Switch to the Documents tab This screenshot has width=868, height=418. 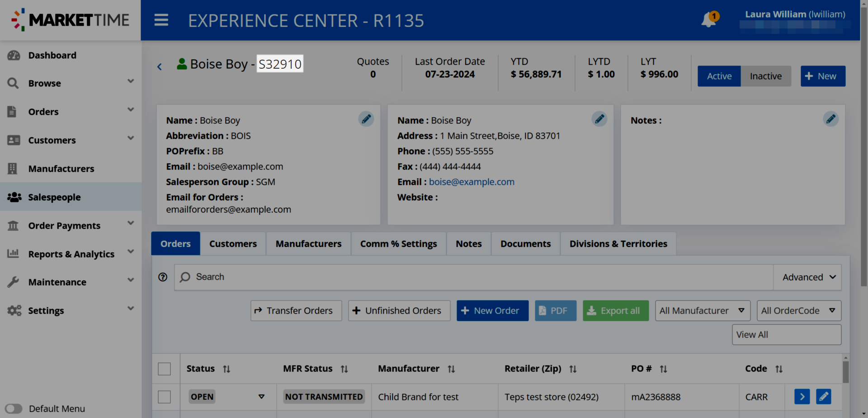point(525,244)
